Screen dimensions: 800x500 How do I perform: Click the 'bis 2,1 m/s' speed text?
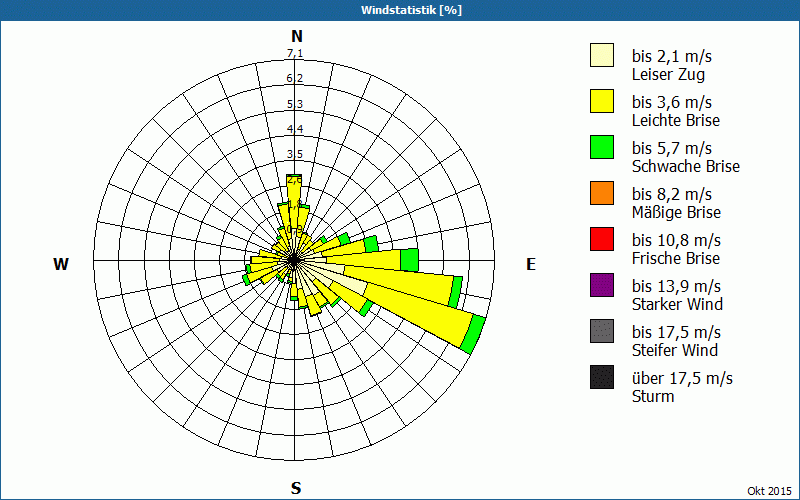click(x=671, y=56)
